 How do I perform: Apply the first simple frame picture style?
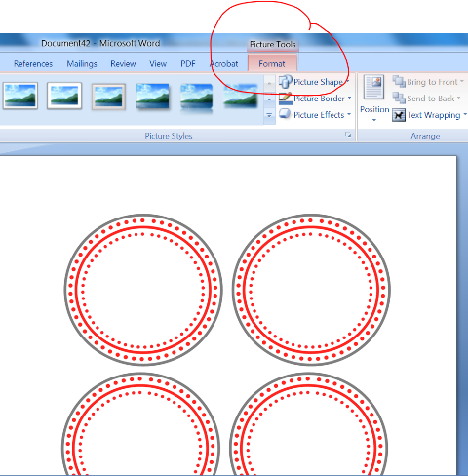[20, 96]
